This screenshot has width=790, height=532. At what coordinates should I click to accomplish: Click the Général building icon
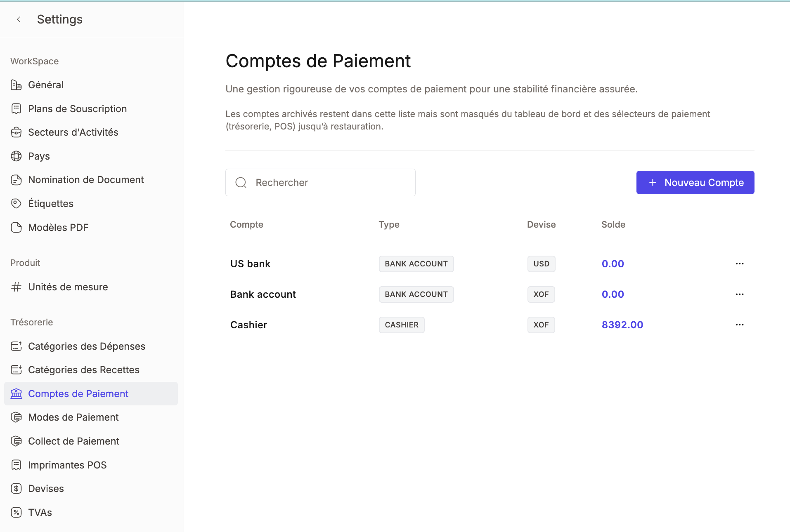16,85
